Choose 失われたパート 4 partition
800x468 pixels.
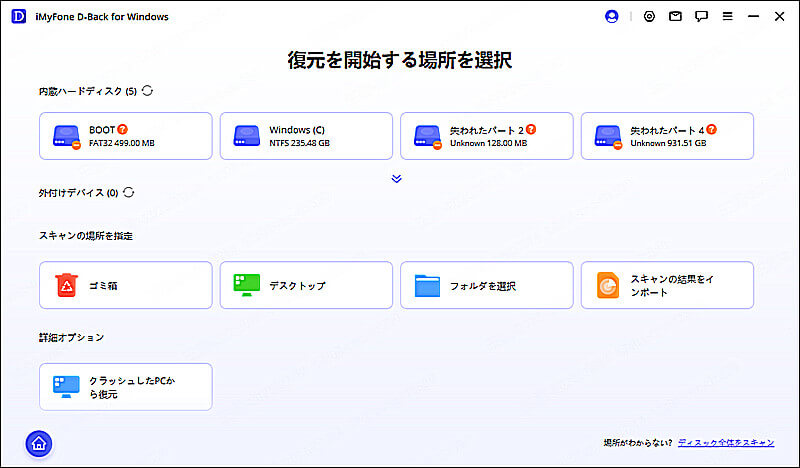coord(667,136)
